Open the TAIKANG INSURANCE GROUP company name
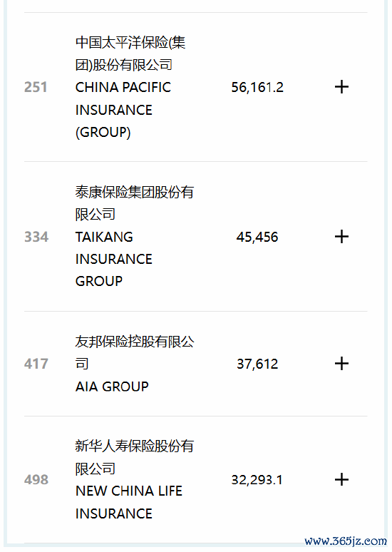The height and width of the screenshot is (552, 392). coord(113,259)
